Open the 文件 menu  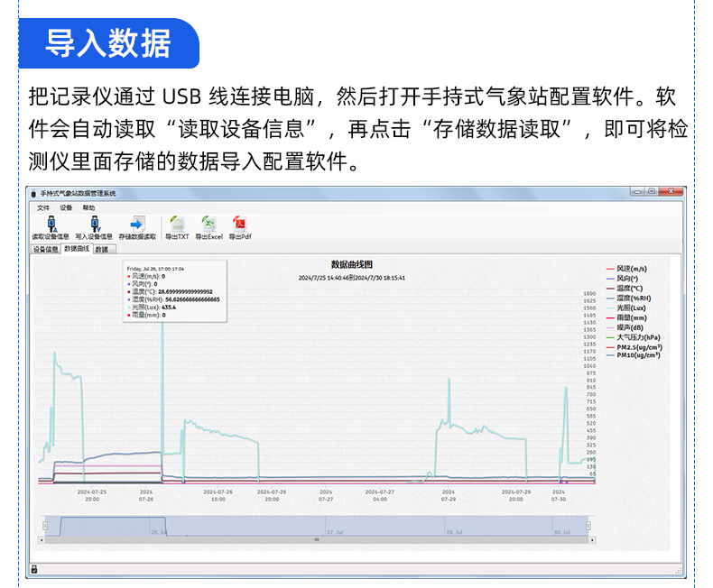[x=43, y=207]
